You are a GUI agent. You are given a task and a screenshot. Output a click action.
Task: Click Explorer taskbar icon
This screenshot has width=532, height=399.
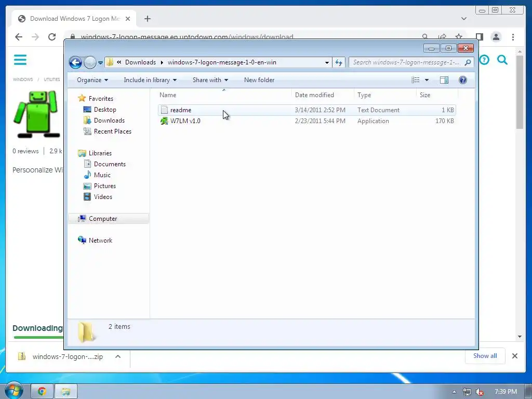click(66, 392)
